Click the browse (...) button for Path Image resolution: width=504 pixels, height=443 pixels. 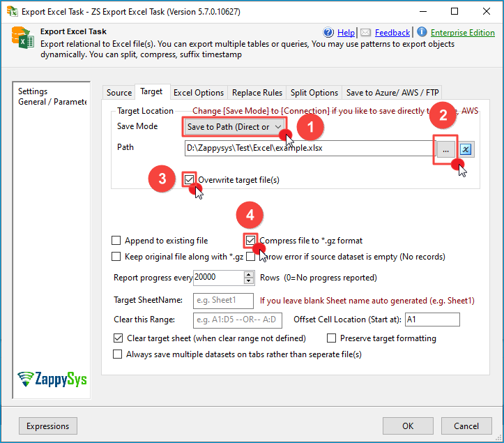(445, 149)
